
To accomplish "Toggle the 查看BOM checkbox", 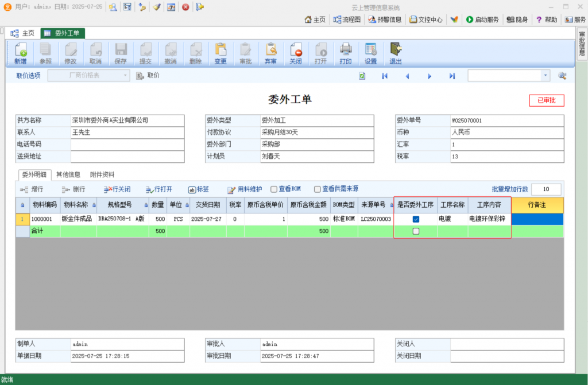I will tap(274, 189).
